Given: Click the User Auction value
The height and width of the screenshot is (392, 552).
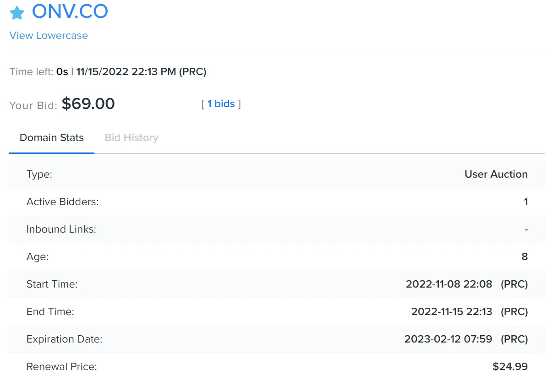Looking at the screenshot, I should coord(496,174).
